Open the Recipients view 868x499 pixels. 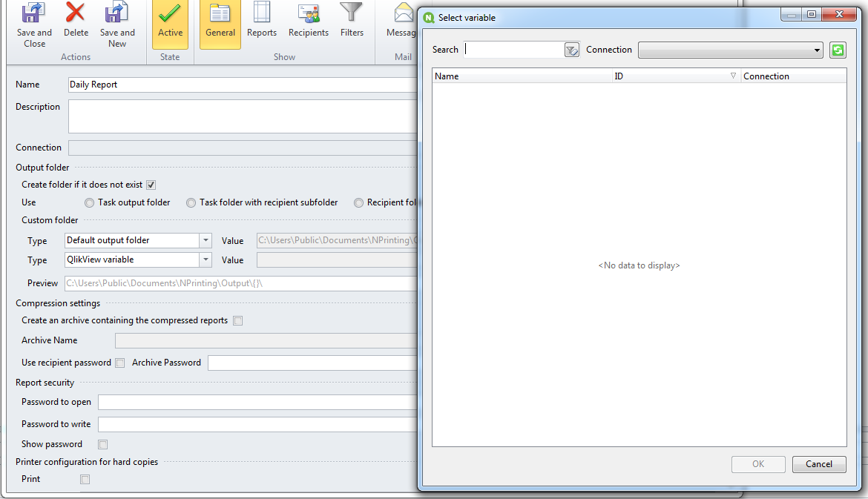pyautogui.click(x=308, y=21)
